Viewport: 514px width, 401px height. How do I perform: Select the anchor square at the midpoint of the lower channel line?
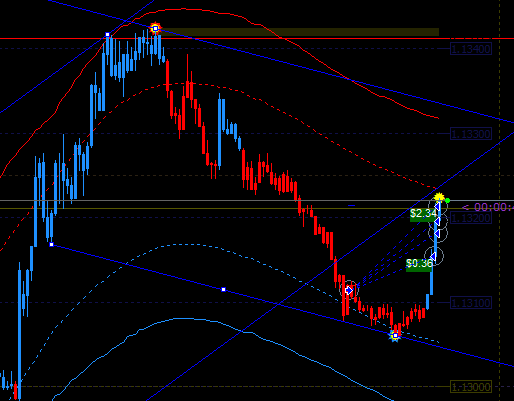(x=223, y=289)
